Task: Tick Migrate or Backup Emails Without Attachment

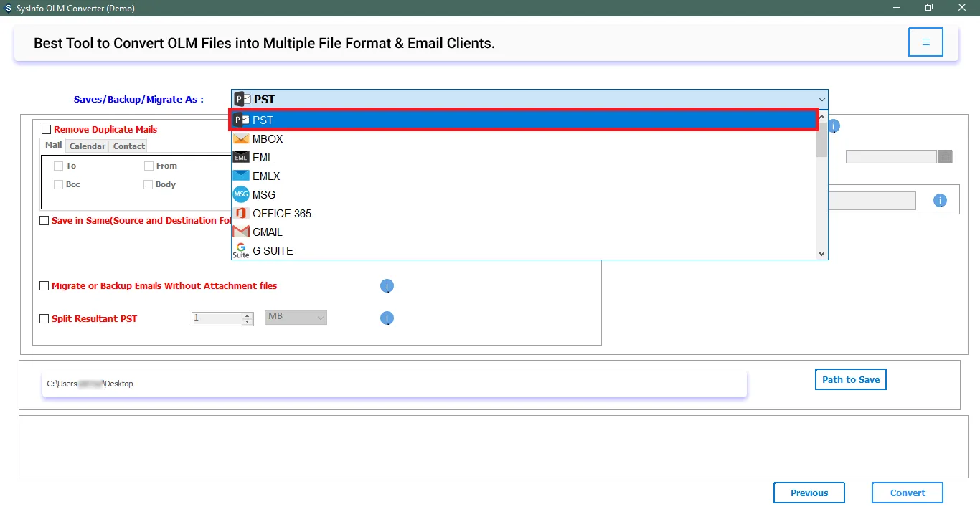Action: (x=44, y=286)
